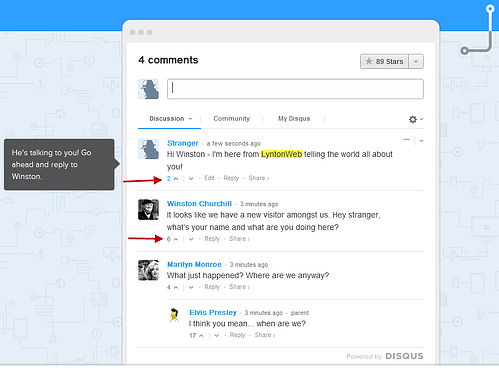The width and height of the screenshot is (499, 379).
Task: Switch to the My Disqus tab
Action: [294, 119]
